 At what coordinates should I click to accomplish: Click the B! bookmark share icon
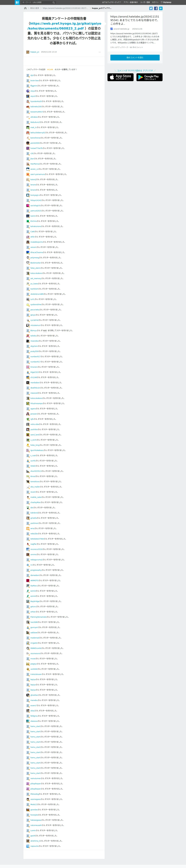pyautogui.click(x=161, y=8)
